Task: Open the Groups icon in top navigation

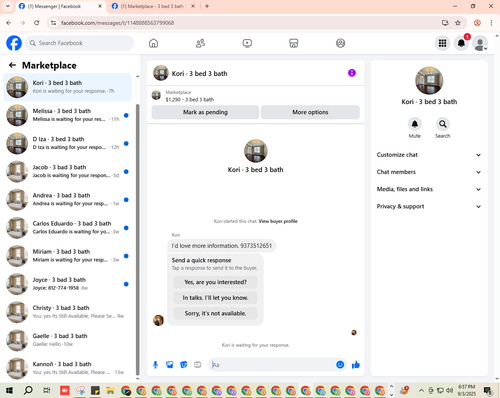Action: click(340, 43)
